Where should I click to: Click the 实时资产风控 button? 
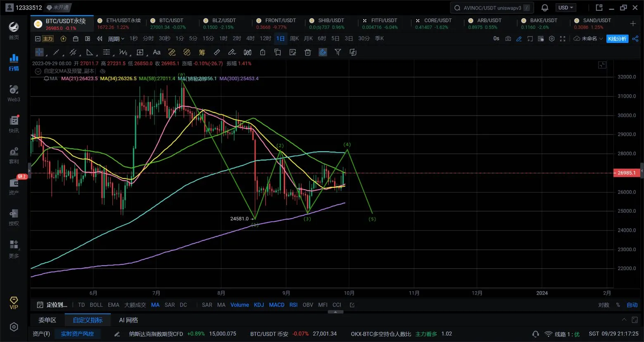tap(77, 334)
